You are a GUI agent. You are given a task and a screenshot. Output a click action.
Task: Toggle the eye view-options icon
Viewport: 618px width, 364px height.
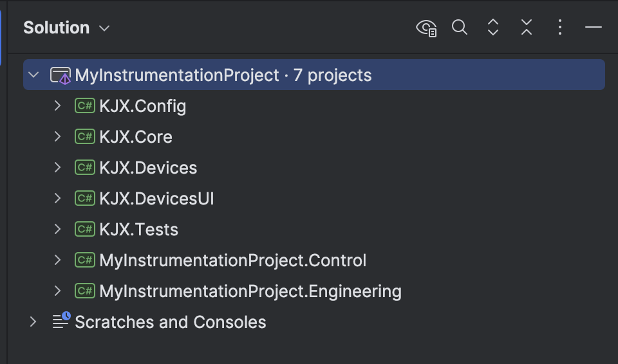(426, 28)
